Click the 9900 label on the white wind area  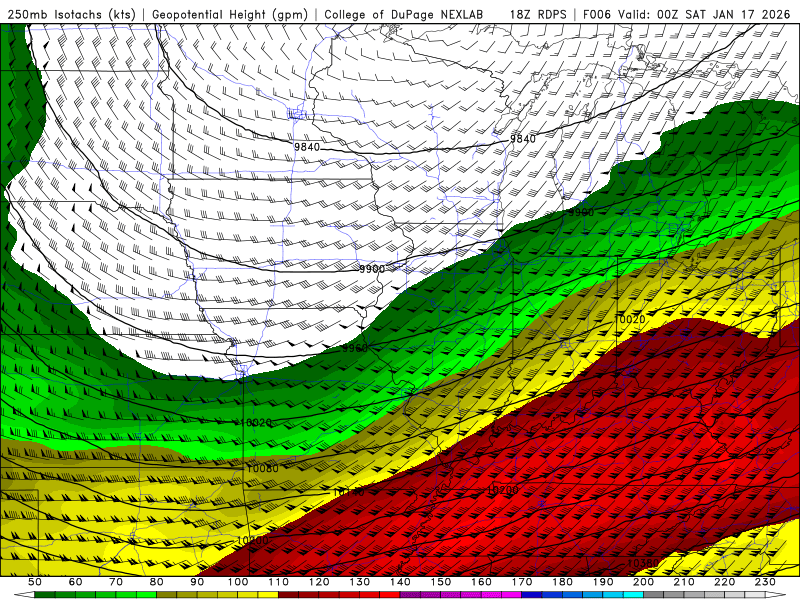coord(372,269)
